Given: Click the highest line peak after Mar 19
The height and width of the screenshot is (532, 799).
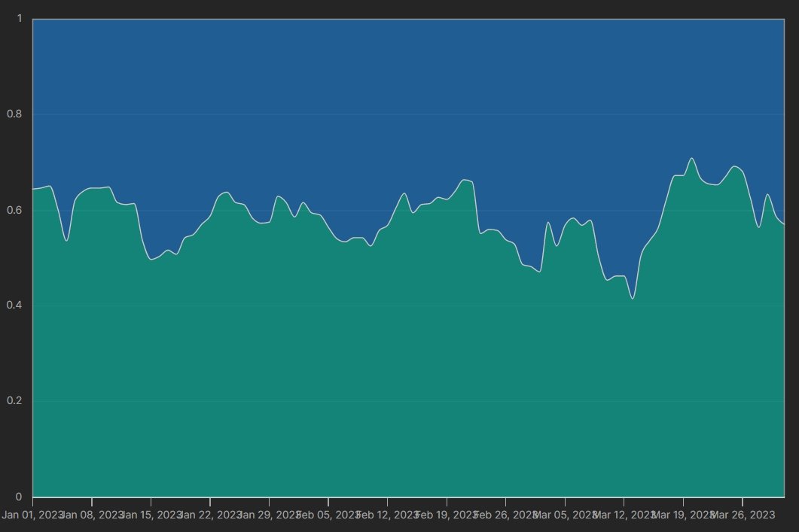Looking at the screenshot, I should click(691, 158).
